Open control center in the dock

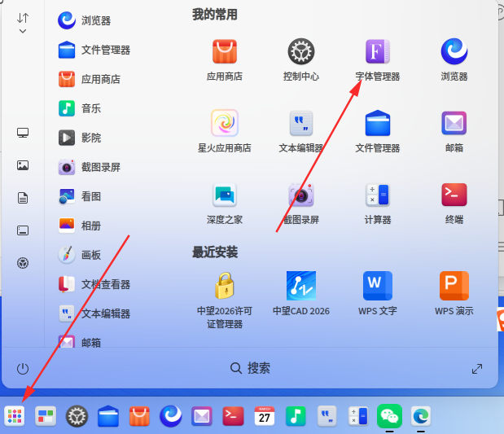(x=77, y=416)
